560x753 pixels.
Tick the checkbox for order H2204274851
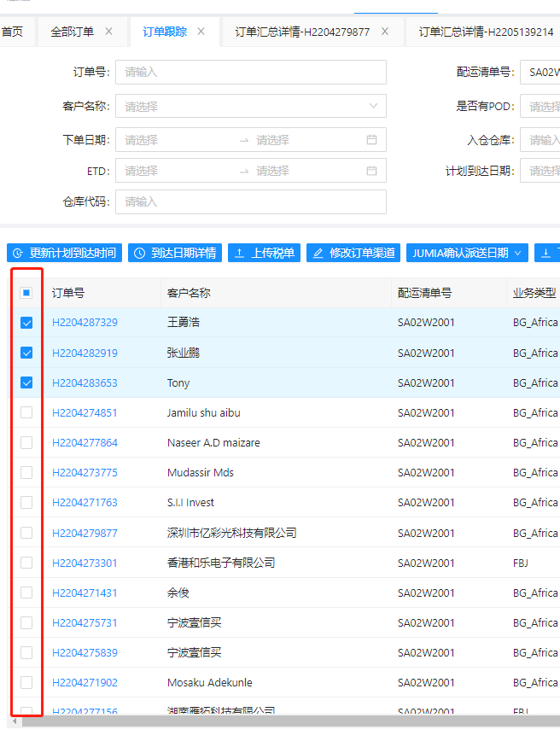[x=26, y=412]
